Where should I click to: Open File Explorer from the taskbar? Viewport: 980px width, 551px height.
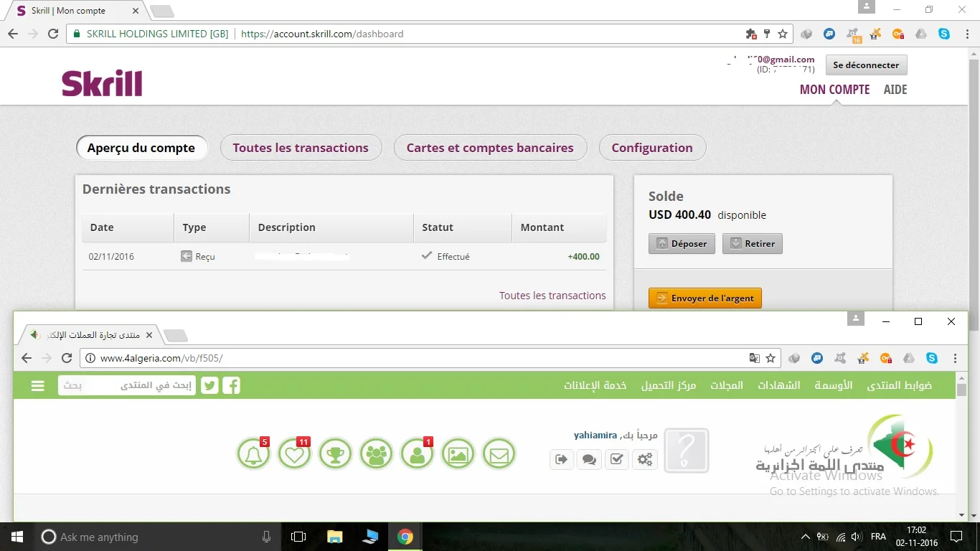tap(334, 537)
